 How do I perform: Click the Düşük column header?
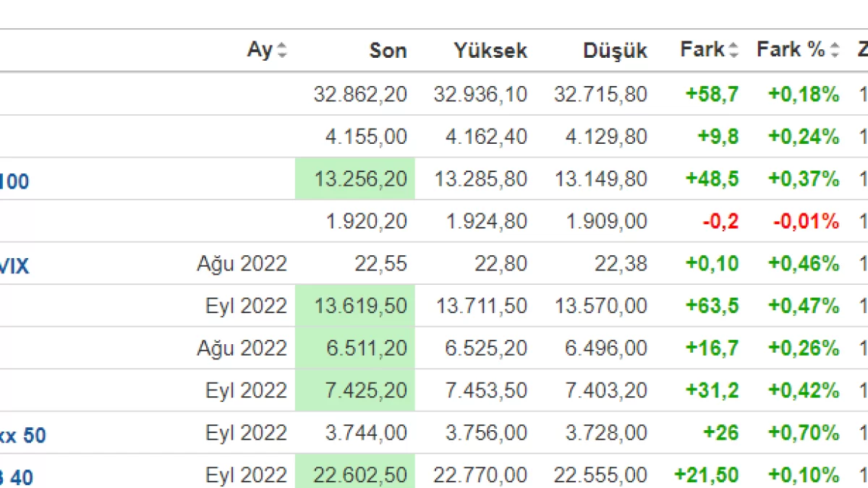(615, 51)
